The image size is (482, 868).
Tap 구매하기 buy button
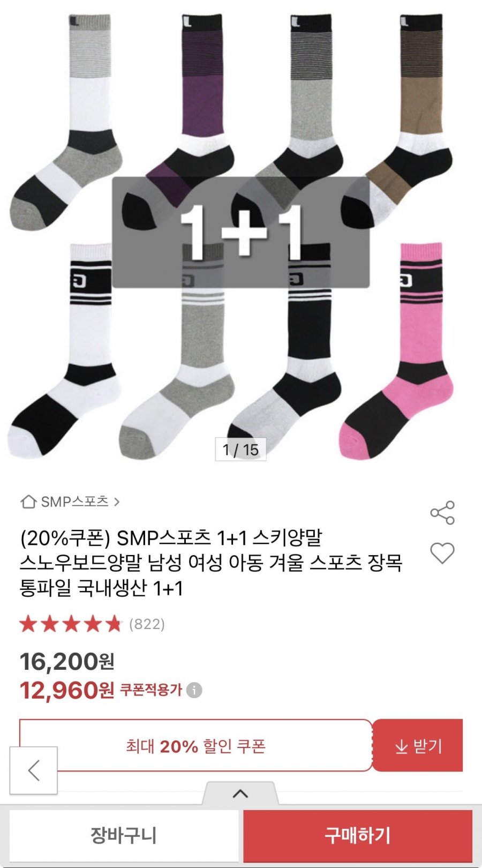click(357, 835)
